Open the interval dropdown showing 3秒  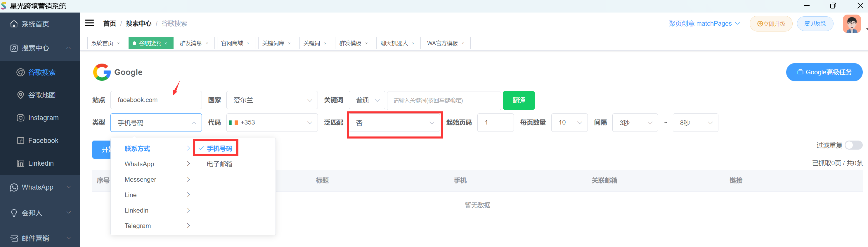click(x=635, y=122)
